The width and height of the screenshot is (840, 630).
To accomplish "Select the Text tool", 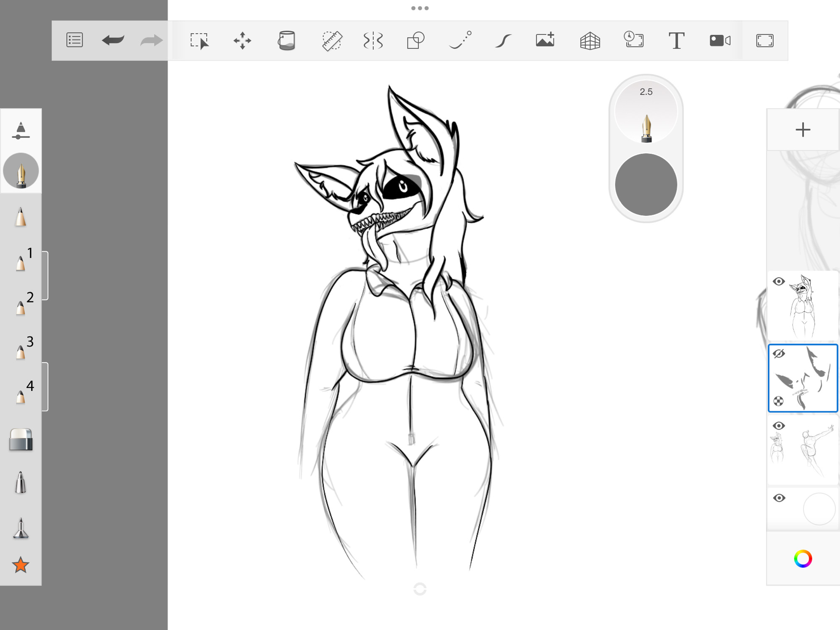I will pyautogui.click(x=677, y=41).
